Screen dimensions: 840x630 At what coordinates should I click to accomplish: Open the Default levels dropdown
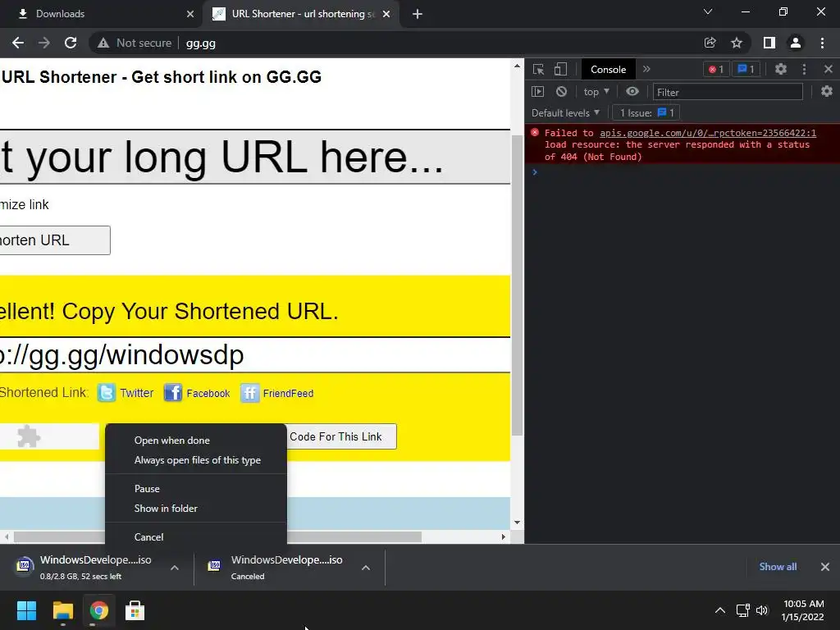click(566, 113)
